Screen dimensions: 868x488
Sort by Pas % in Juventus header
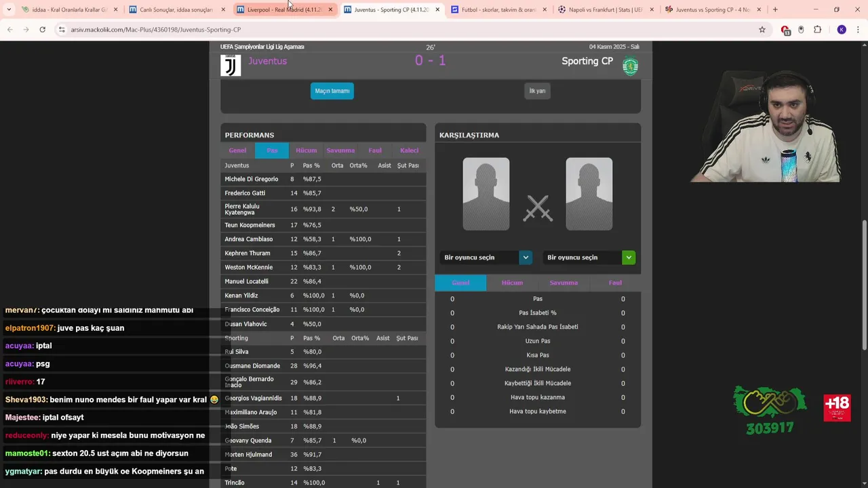click(x=311, y=165)
